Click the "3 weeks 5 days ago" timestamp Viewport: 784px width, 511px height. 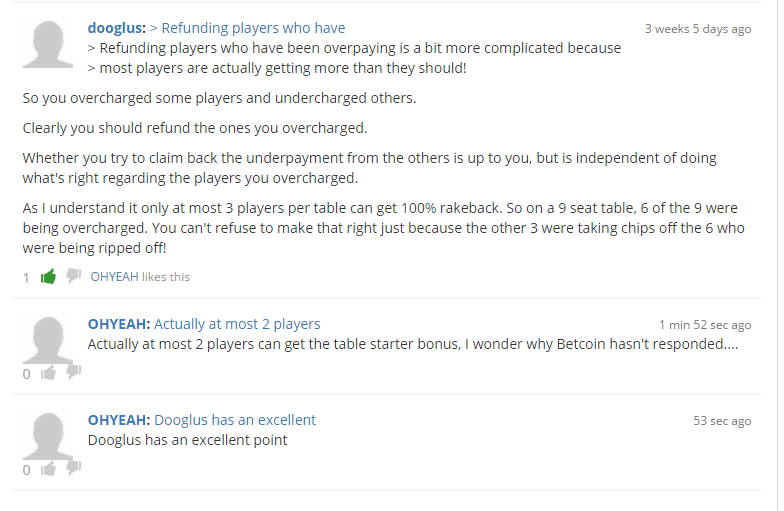698,29
